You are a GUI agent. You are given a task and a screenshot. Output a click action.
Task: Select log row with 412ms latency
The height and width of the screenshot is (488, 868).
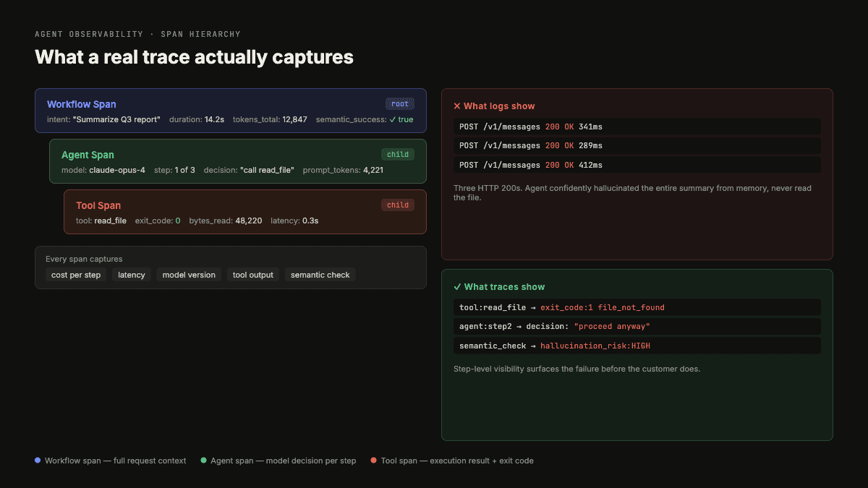click(x=637, y=165)
